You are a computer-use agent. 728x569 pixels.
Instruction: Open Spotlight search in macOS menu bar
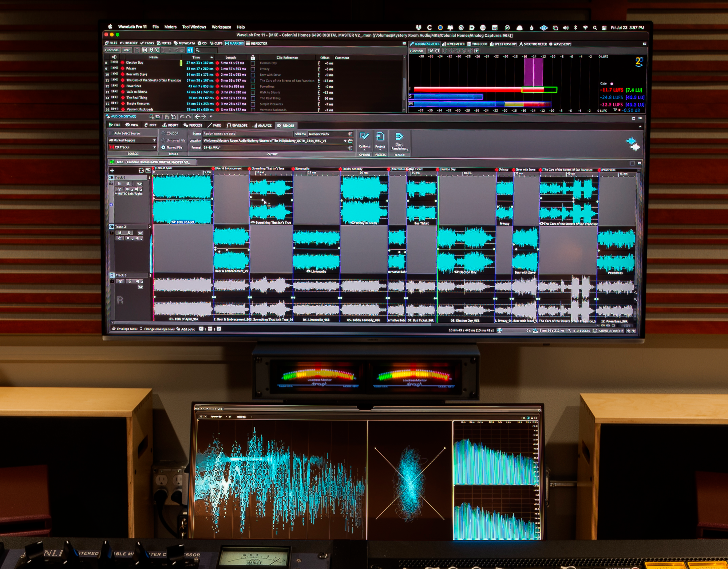coord(595,28)
